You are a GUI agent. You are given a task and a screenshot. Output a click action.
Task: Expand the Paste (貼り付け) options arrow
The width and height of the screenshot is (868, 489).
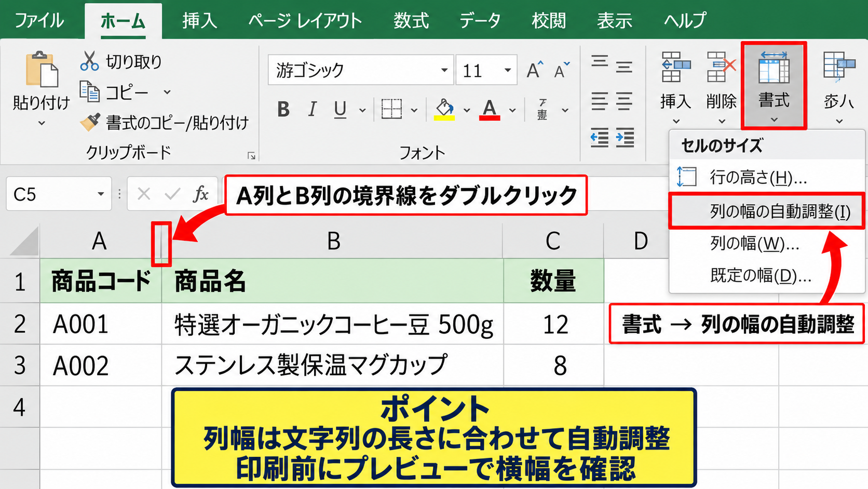42,124
